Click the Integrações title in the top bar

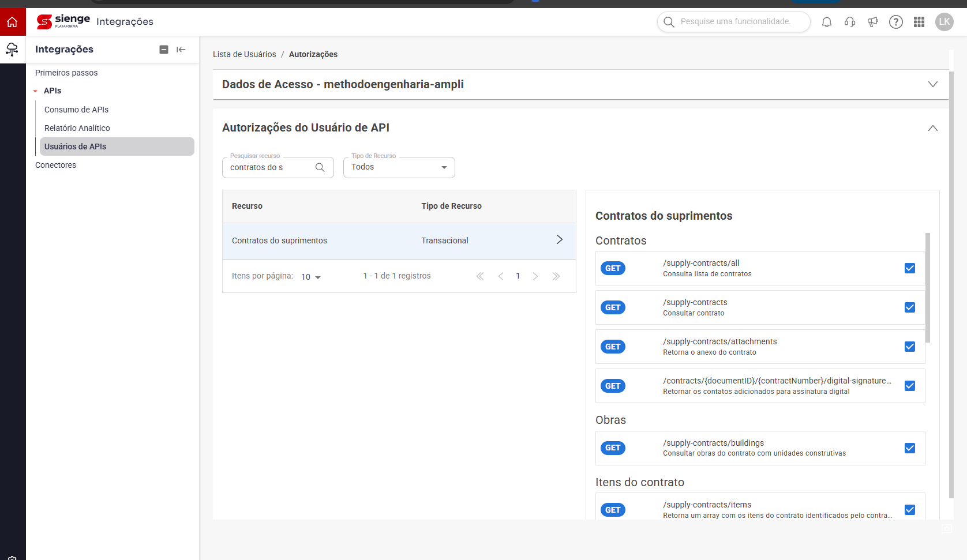pos(125,22)
